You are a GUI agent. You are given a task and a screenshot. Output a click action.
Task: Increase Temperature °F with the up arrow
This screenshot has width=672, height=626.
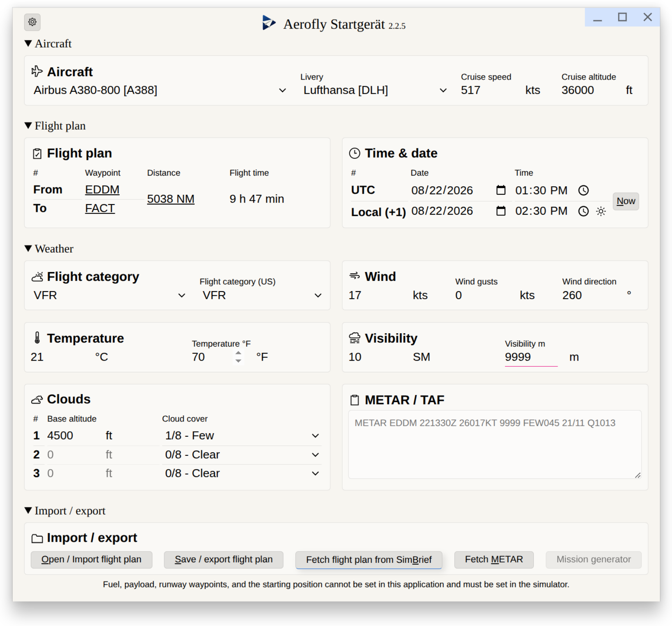pyautogui.click(x=238, y=353)
